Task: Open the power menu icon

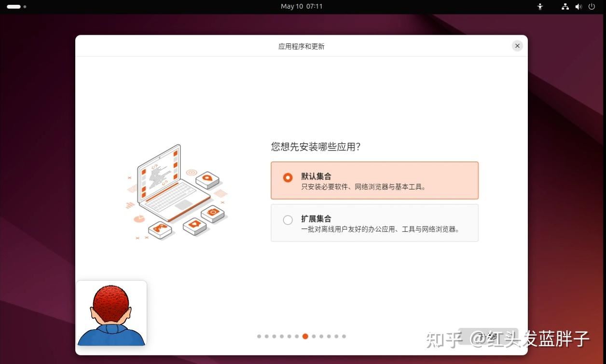Action: 592,7
